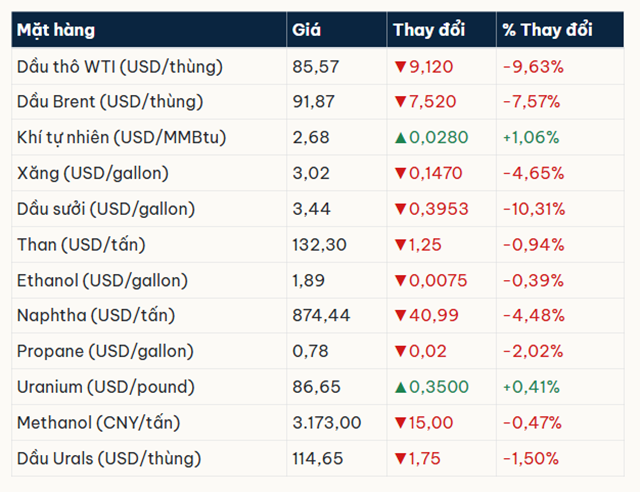Click the -10,31% change for Dầu sưởi
The width and height of the screenshot is (640, 492).
click(x=534, y=209)
